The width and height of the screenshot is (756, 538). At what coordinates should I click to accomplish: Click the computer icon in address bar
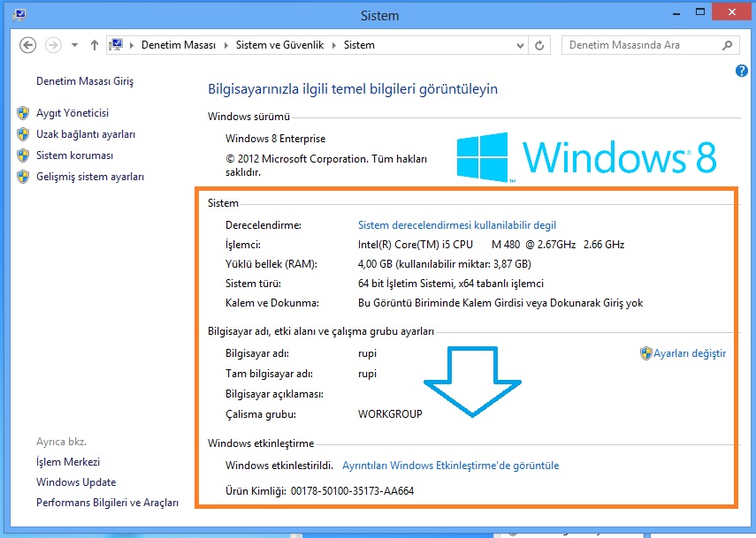click(x=116, y=45)
